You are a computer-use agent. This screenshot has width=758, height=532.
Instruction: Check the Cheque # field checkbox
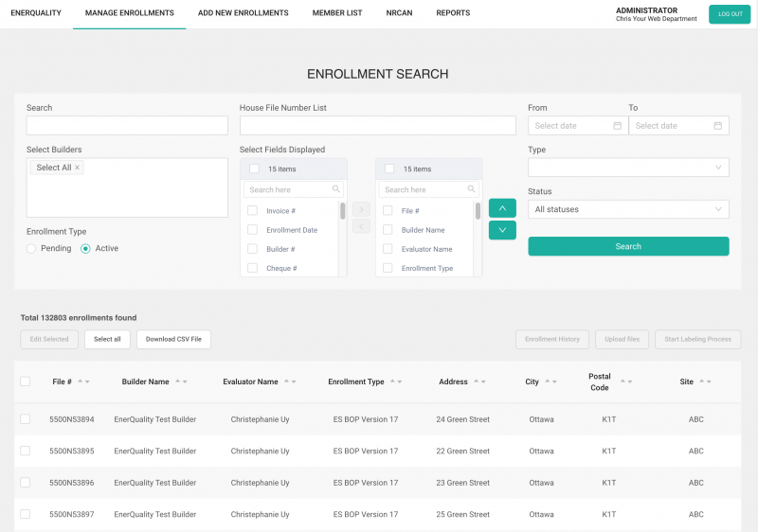point(252,268)
